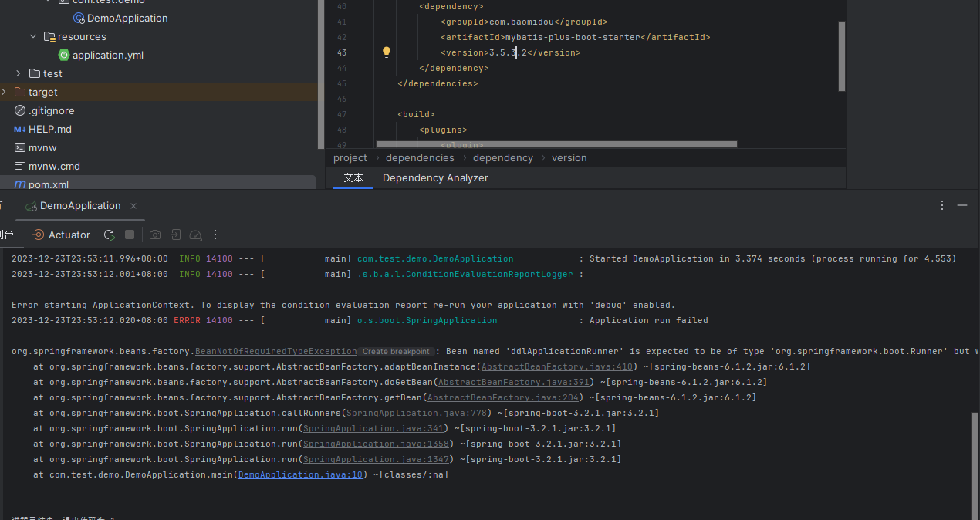Image resolution: width=980 pixels, height=520 pixels.
Task: Click the profiler gauge icon in run toolbar
Action: pyautogui.click(x=195, y=235)
